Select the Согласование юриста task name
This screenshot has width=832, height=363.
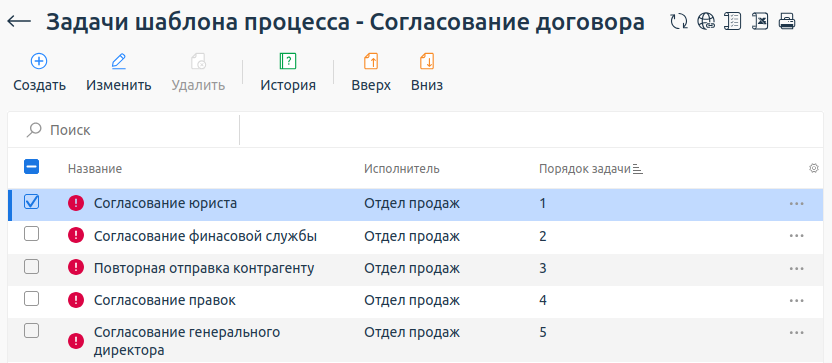coord(166,203)
